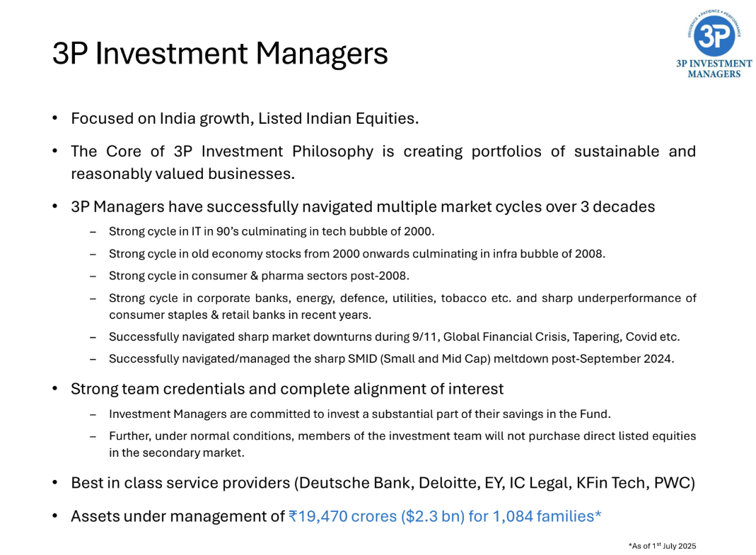Click the blue ₹19,470 crores AUM text
The width and height of the screenshot is (756, 555).
445,516
